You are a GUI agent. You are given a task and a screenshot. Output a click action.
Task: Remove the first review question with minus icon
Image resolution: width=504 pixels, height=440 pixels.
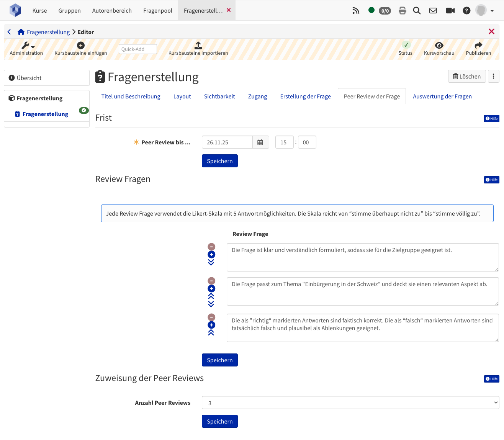pos(211,247)
